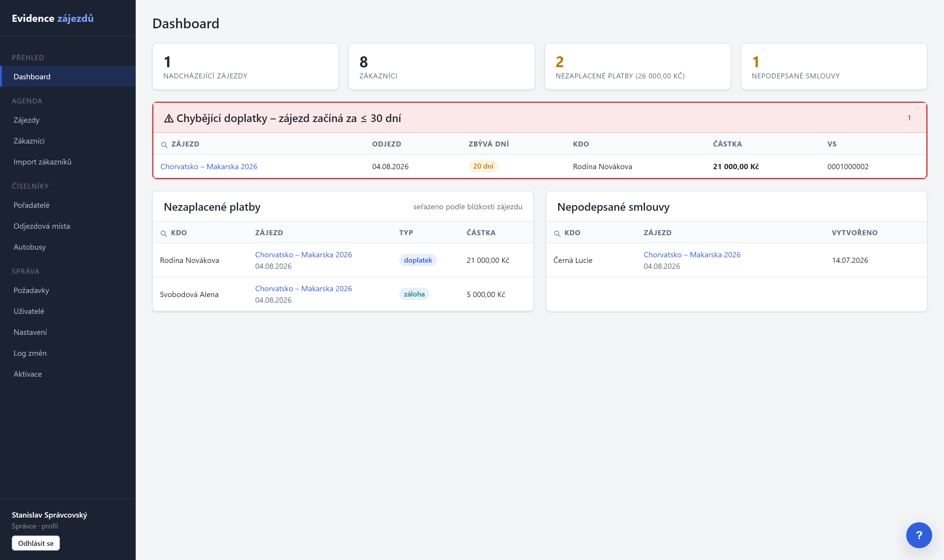
Task: Open the profil link under user name
Action: click(x=50, y=526)
